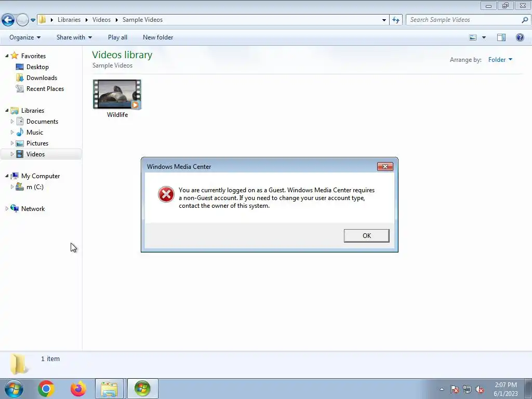Launch Firefox from taskbar

(x=78, y=389)
